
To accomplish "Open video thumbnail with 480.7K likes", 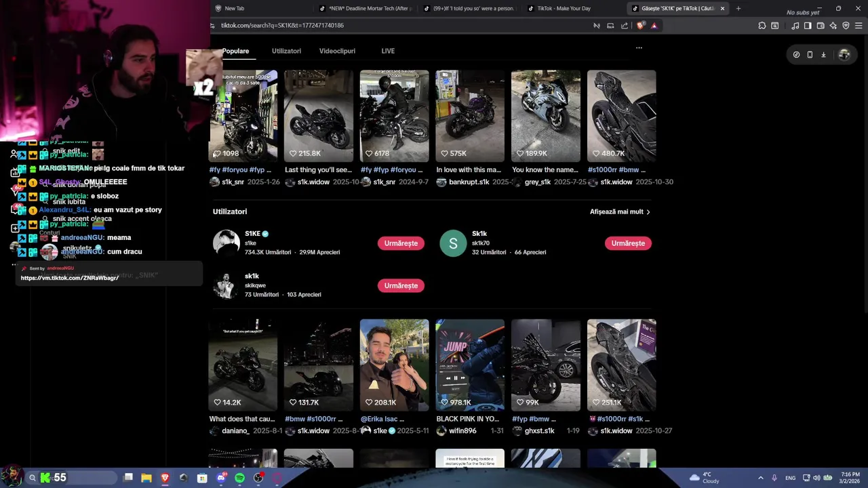I will point(622,115).
